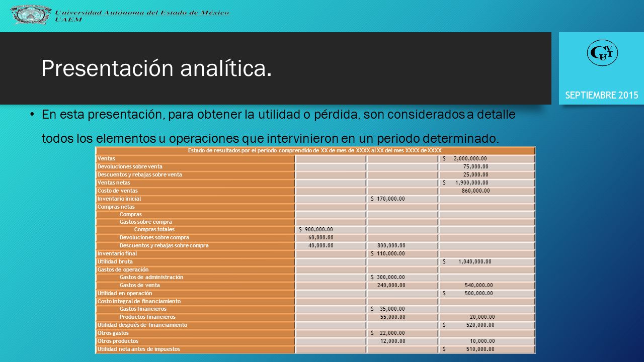The height and width of the screenshot is (362, 644).
Task: Select the '55,000.00' financial products value
Action: [x=392, y=317]
